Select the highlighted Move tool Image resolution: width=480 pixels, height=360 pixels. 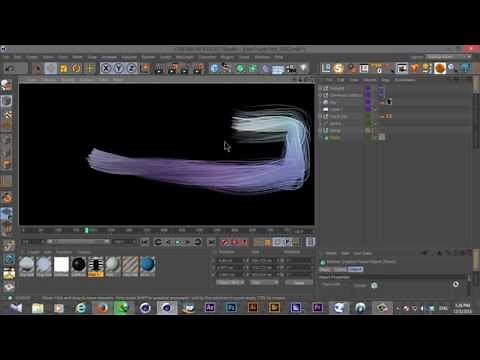point(51,69)
